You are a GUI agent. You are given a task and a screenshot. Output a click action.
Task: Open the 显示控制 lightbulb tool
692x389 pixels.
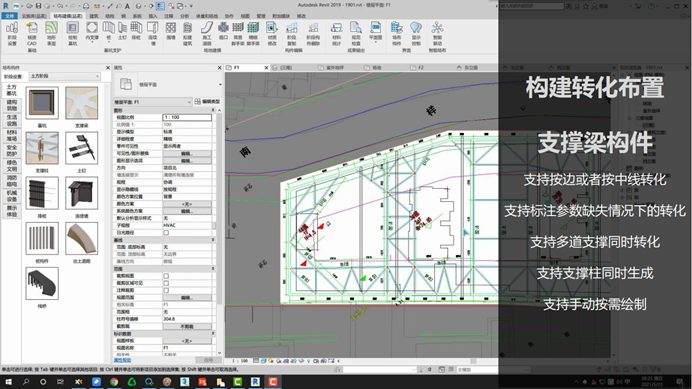[x=416, y=34]
